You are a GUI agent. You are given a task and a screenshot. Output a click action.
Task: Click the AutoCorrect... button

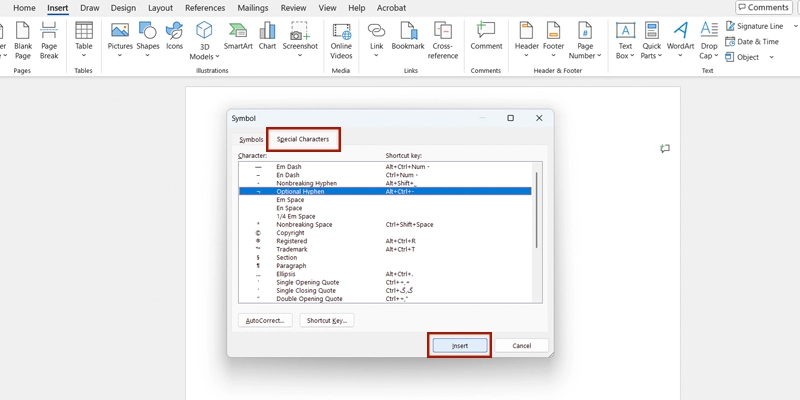(x=265, y=320)
